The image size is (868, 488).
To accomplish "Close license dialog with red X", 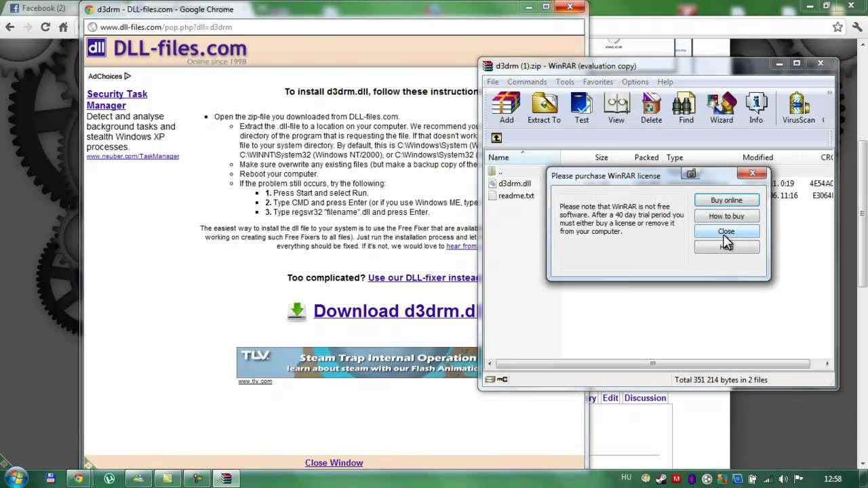I will click(x=752, y=174).
